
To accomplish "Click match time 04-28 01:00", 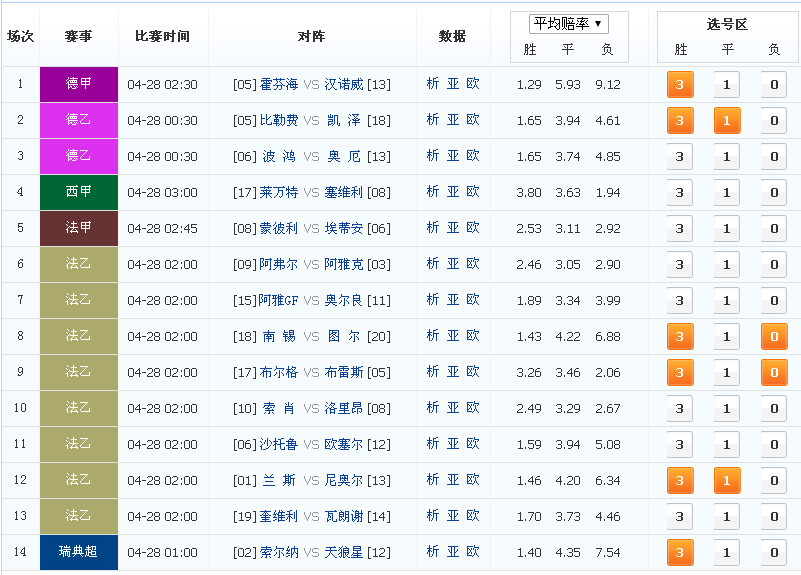I will [162, 553].
